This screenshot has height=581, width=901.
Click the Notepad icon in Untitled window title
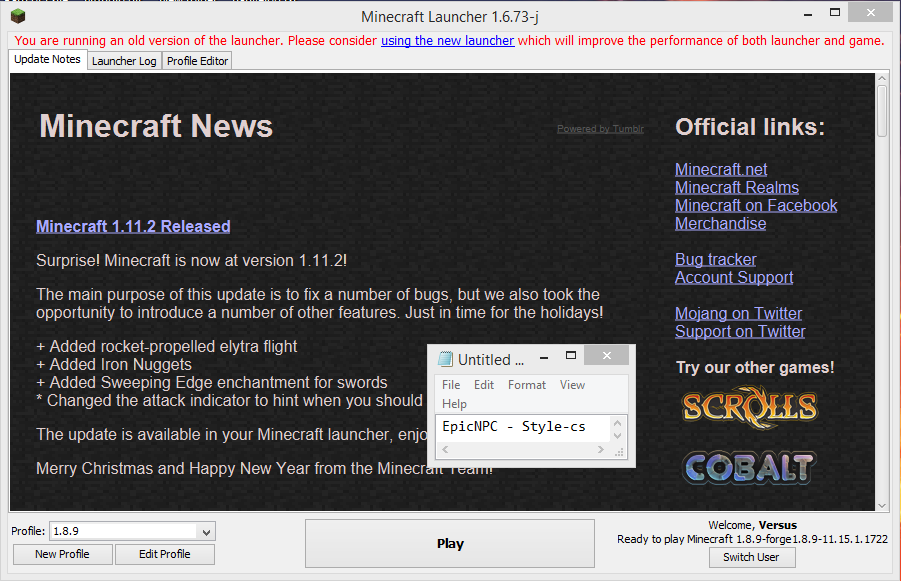[x=445, y=359]
